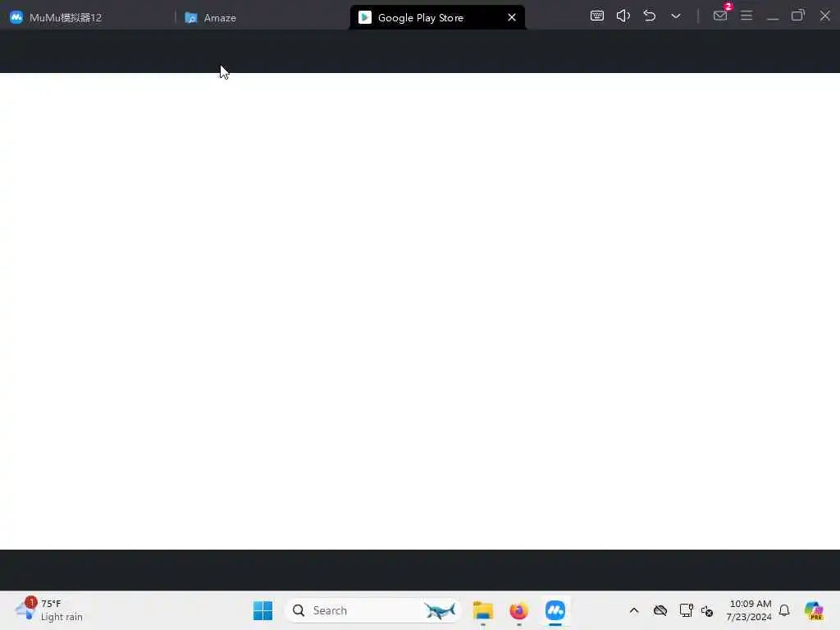840x630 pixels.
Task: Click the display connection tray icon
Action: (x=686, y=610)
